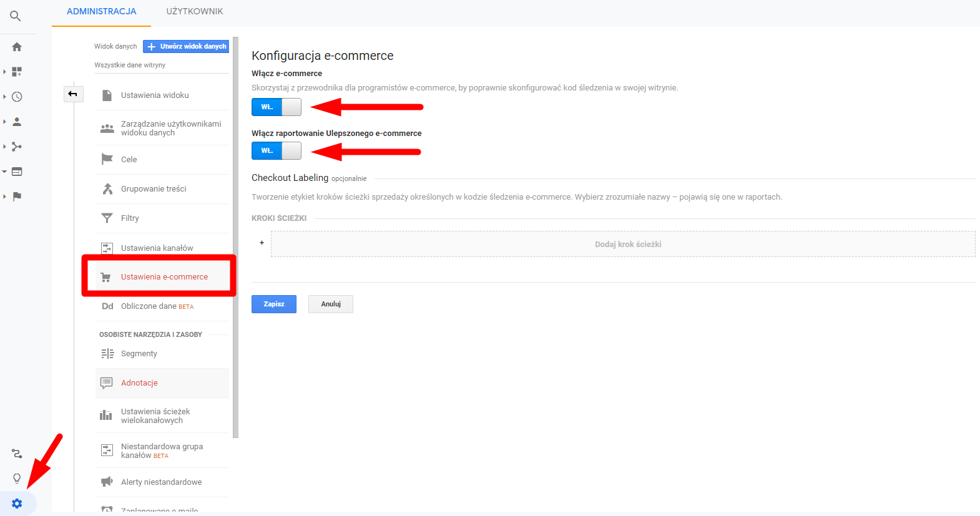Open the search magnifier icon
980x516 pixels.
coord(16,16)
